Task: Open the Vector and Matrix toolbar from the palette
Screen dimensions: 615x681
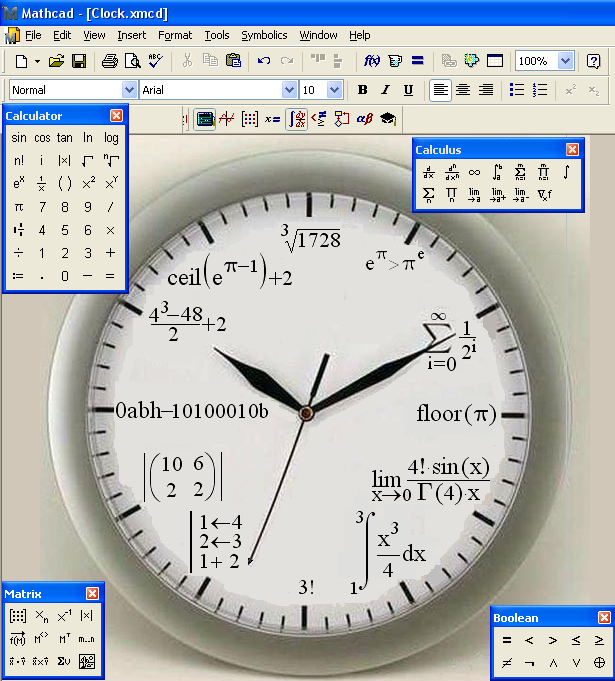Action: [250, 119]
